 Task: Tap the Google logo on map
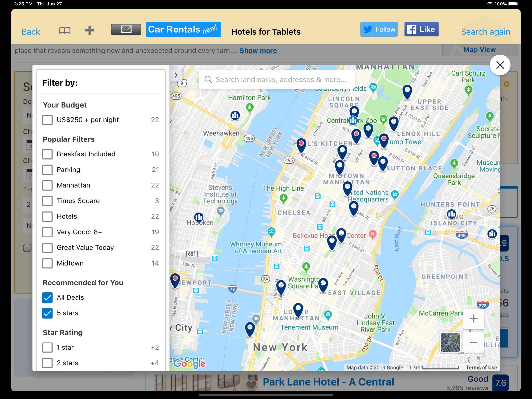(x=189, y=364)
